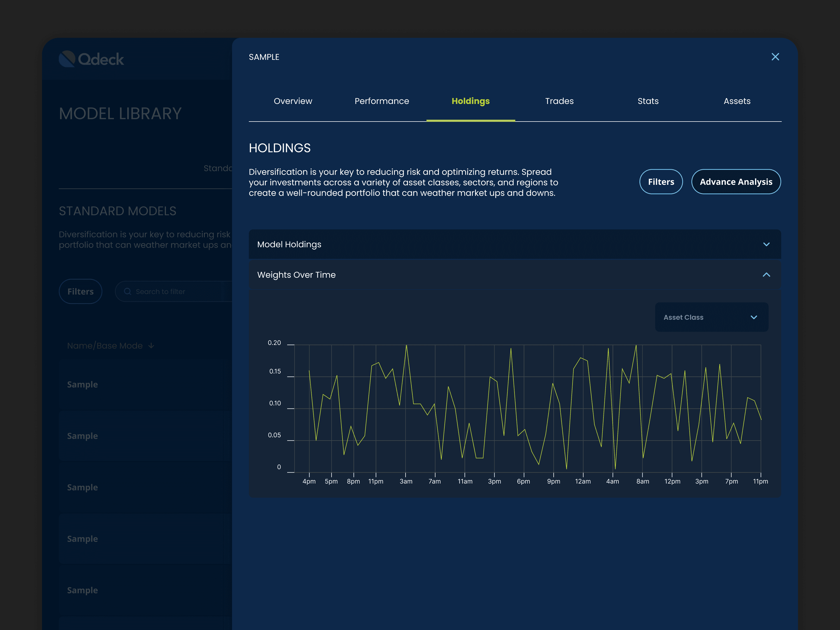Screen dimensions: 840x630
Task: Select the Assets tab
Action: pos(737,101)
